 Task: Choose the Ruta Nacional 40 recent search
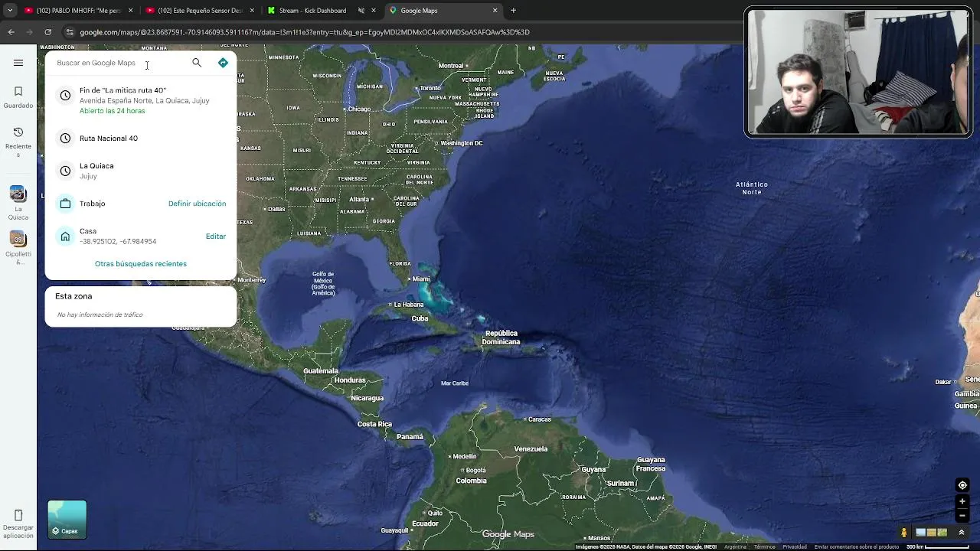(x=141, y=139)
